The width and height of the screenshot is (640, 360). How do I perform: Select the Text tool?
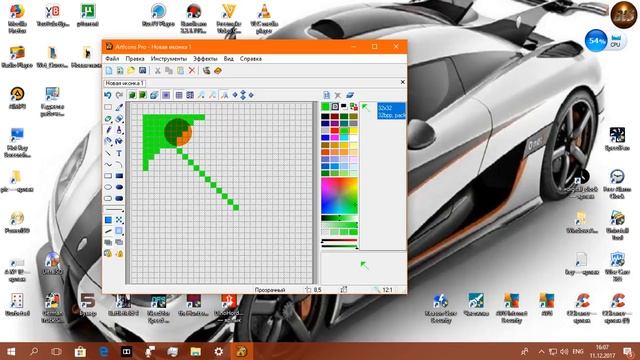[119, 153]
